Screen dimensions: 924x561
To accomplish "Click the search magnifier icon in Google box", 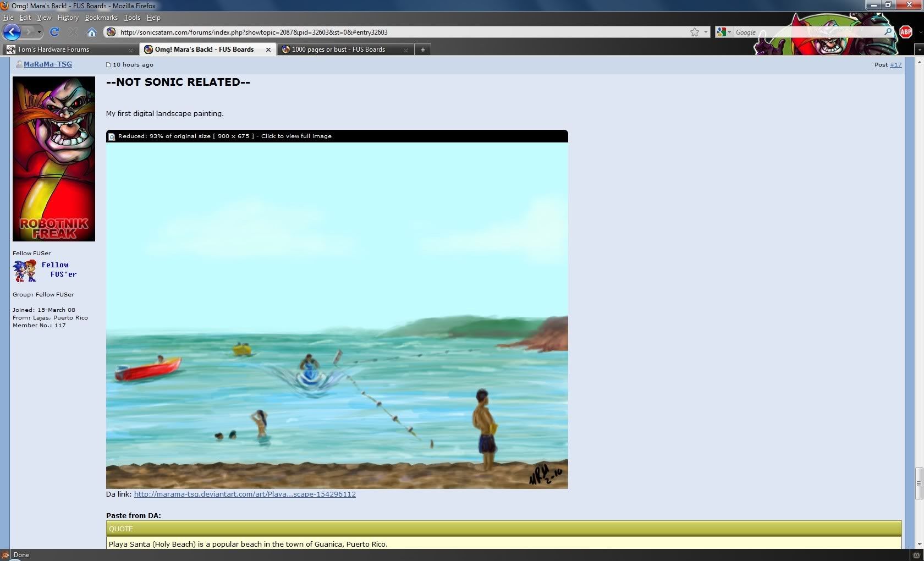I will [x=888, y=32].
